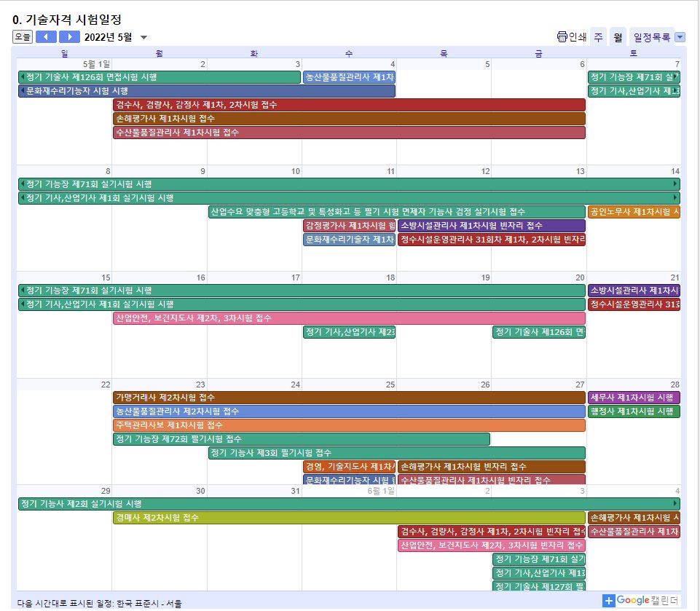Open the 2022년 5월 date picker dropdown

point(143,38)
